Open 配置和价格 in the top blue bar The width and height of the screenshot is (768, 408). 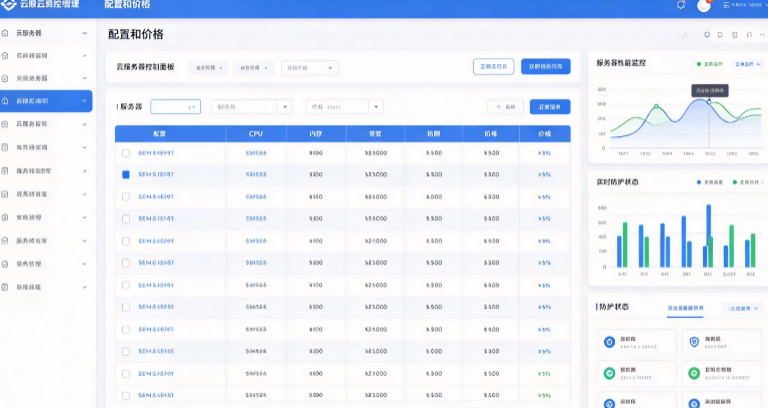(127, 5)
